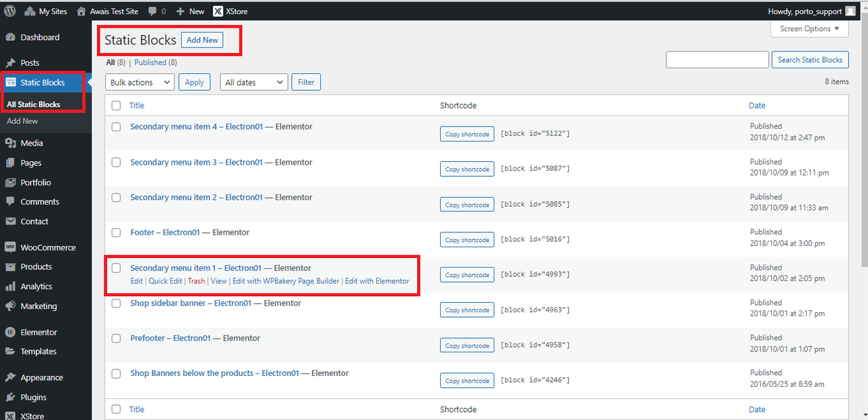868x420 pixels.
Task: Click the Posts pin icon
Action: pos(10,63)
